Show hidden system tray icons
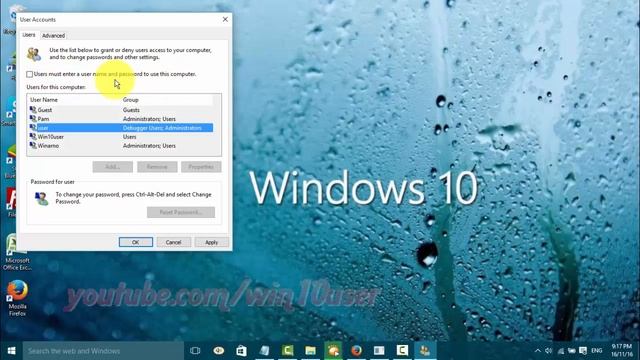Viewport: 640px width, 360px height. click(538, 351)
